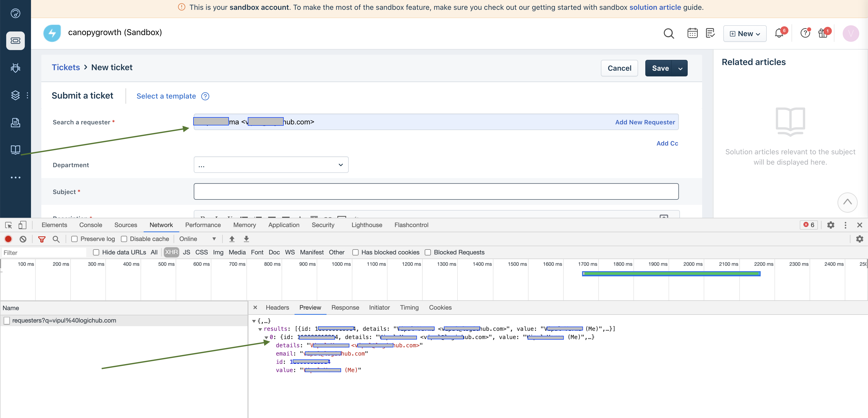
Task: Open the dashboard gauge icon in sidebar
Action: point(16,13)
